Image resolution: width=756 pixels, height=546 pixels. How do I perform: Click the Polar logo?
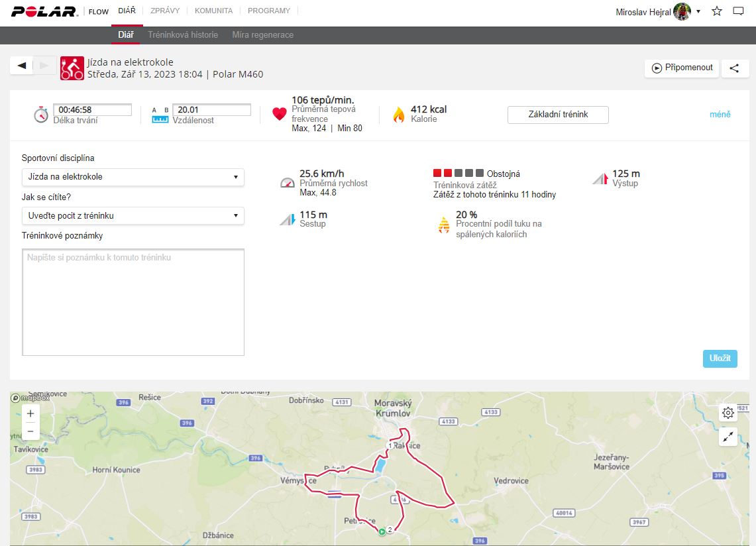pos(44,11)
